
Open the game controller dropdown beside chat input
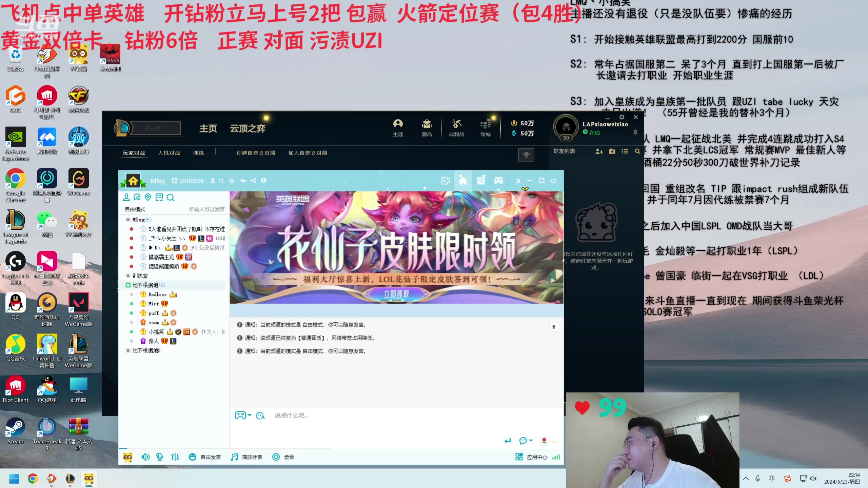(243, 415)
